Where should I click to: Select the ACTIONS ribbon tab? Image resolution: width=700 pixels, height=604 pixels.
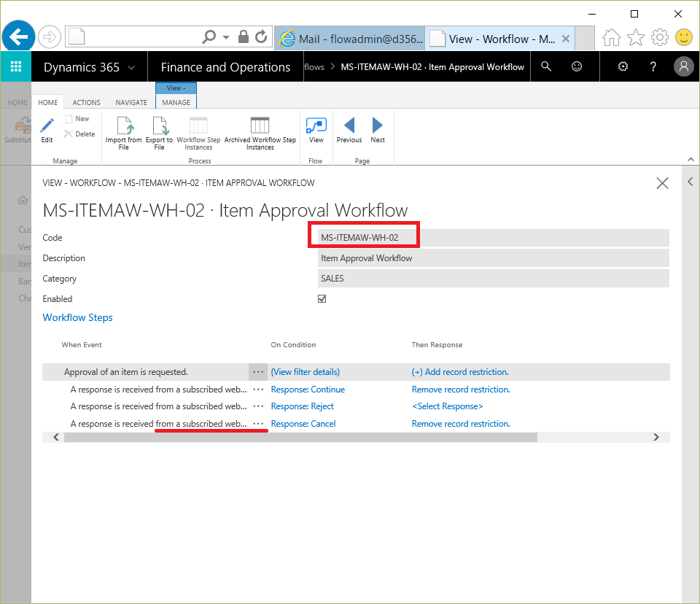point(86,102)
